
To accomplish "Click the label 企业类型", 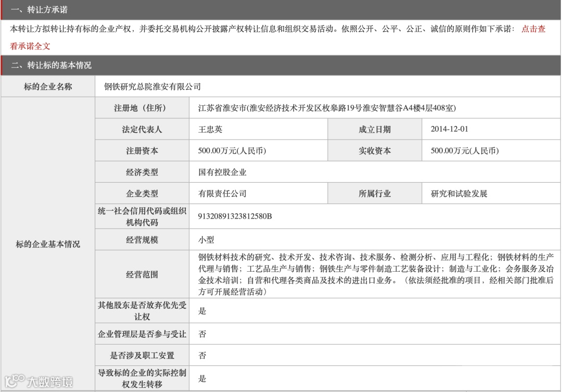I will pos(142,194).
